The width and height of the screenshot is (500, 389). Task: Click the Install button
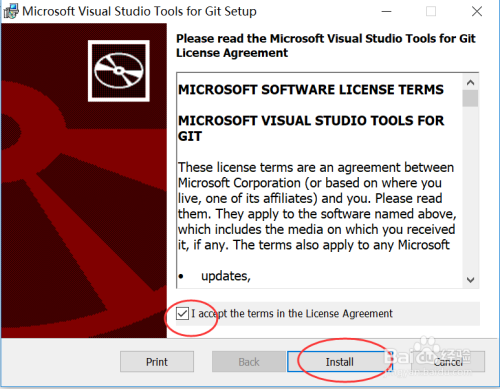pyautogui.click(x=340, y=362)
